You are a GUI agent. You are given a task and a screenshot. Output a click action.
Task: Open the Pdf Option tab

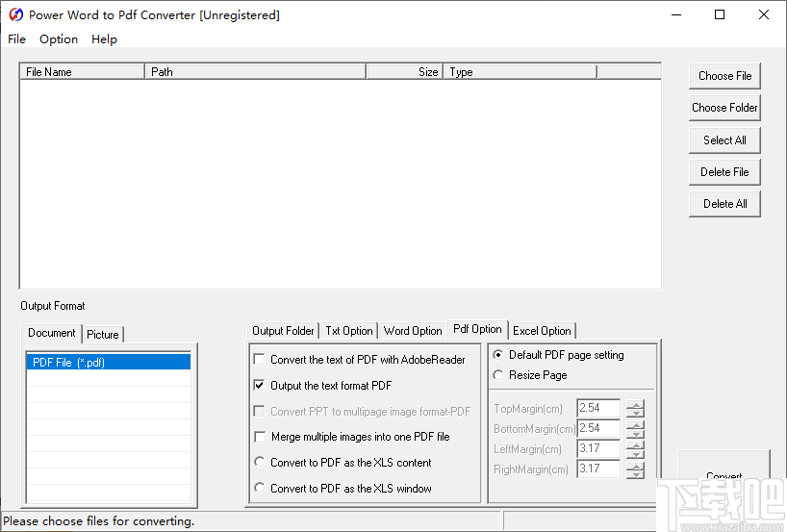pos(477,329)
